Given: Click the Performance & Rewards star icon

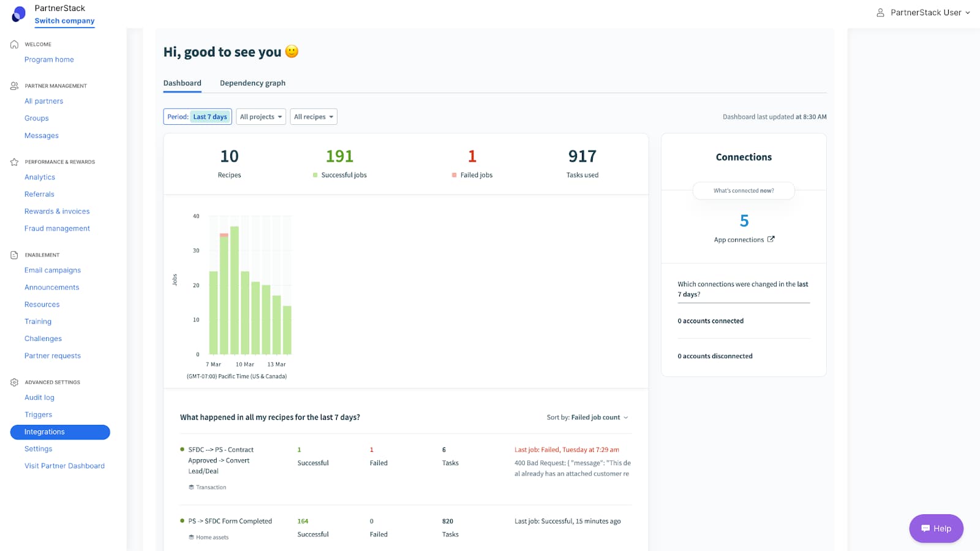Looking at the screenshot, I should pyautogui.click(x=13, y=162).
